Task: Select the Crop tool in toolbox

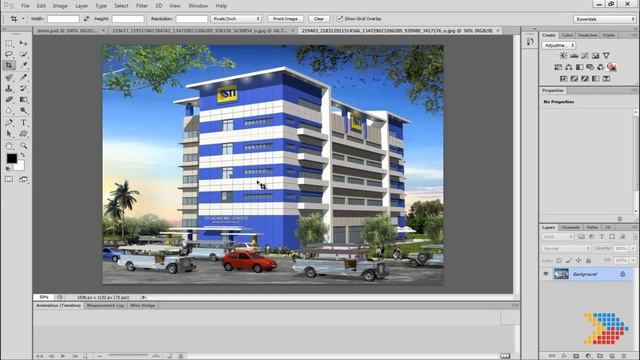Action: (x=9, y=65)
